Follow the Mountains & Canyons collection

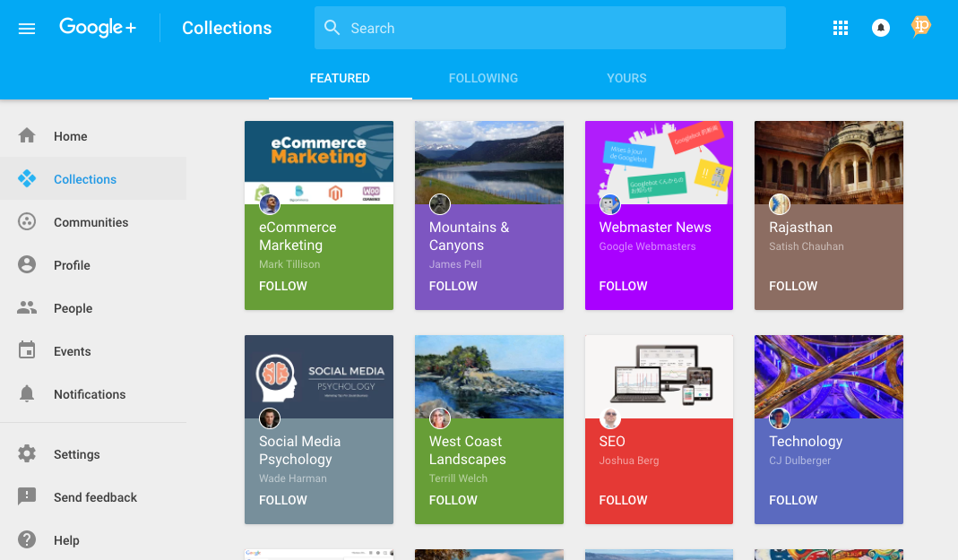(453, 286)
